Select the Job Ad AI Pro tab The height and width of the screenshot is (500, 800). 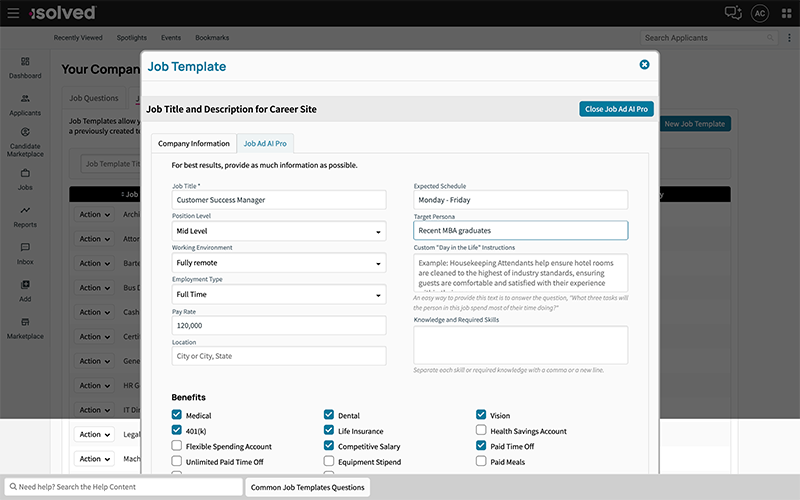pyautogui.click(x=265, y=144)
